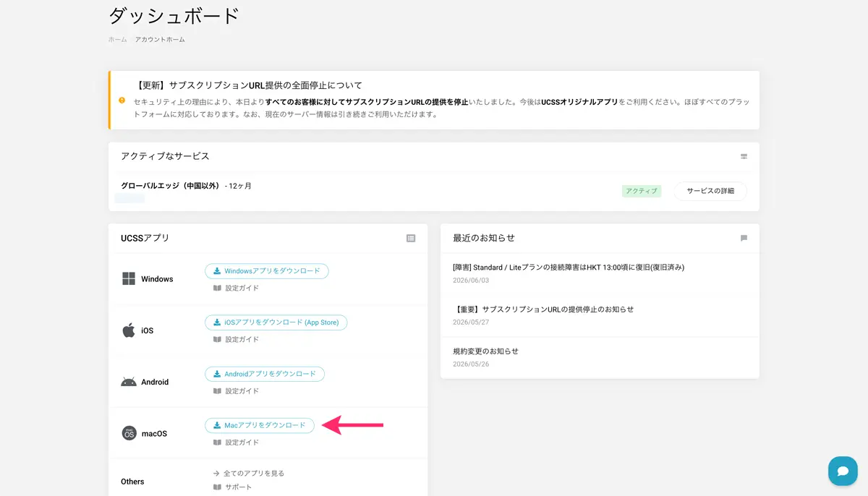Click the ダッシュボード page title

174,15
